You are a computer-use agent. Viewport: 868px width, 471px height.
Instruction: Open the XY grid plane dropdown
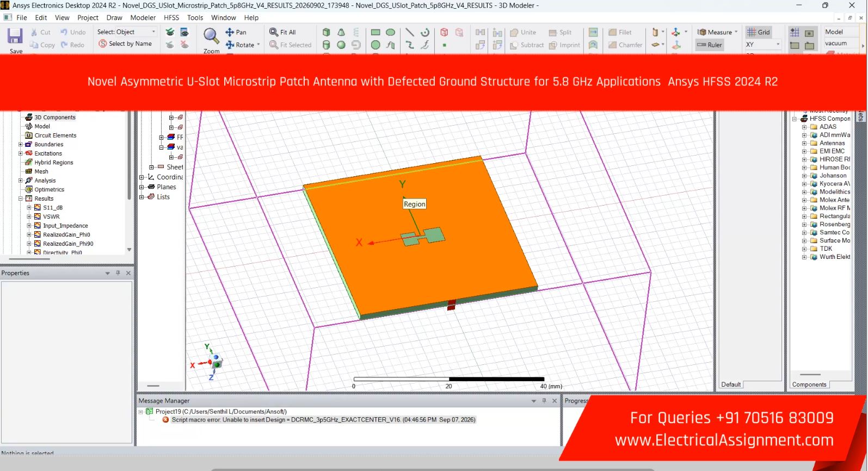[x=763, y=45]
